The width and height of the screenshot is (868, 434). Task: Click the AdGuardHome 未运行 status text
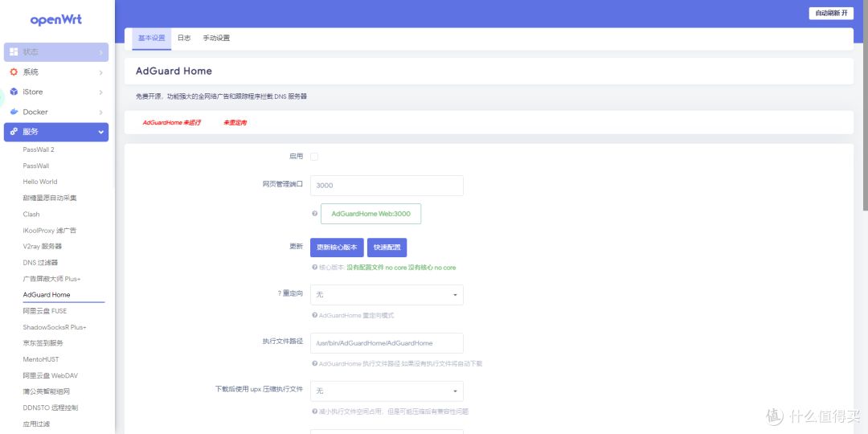point(172,122)
